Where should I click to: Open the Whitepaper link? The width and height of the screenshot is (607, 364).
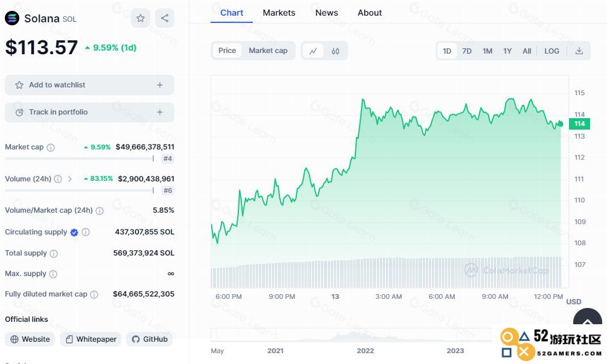(x=91, y=339)
